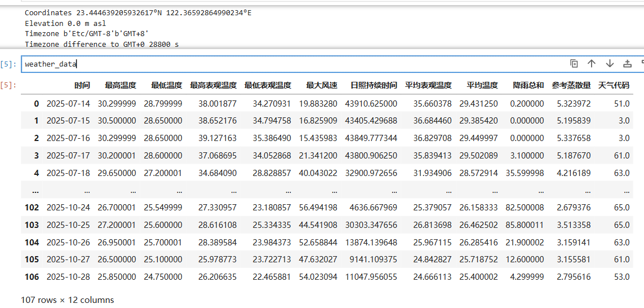This screenshot has width=644, height=308.
Task: Select the date 2025-07-18
Action: [x=68, y=173]
